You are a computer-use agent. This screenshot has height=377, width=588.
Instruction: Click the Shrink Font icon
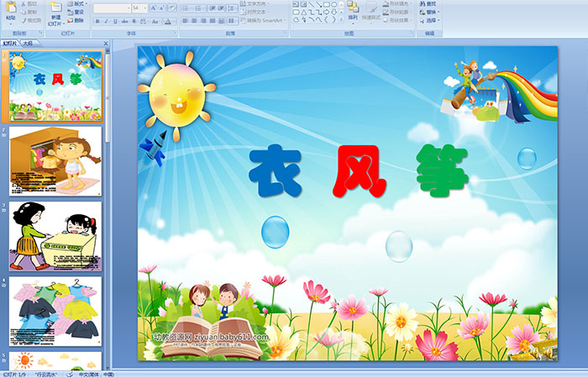pos(161,8)
